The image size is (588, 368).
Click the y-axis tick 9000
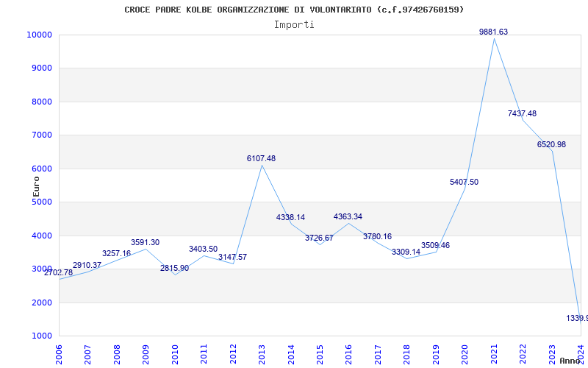pos(41,68)
